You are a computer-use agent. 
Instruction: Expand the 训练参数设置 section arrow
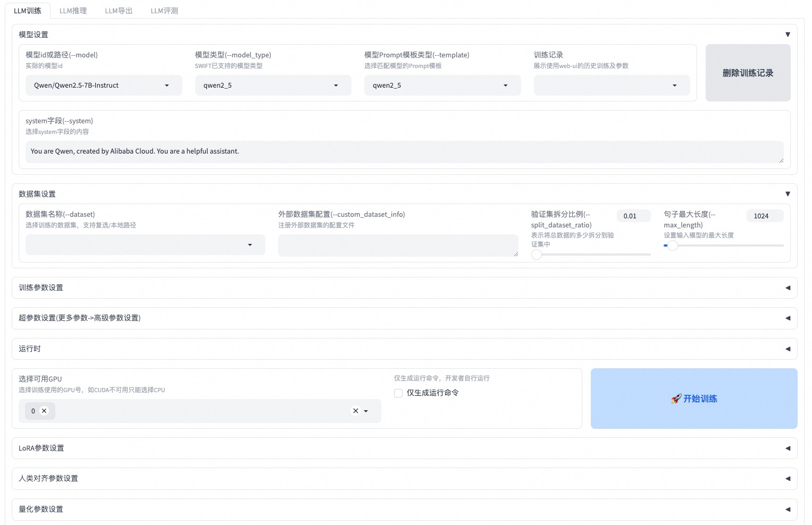(788, 288)
